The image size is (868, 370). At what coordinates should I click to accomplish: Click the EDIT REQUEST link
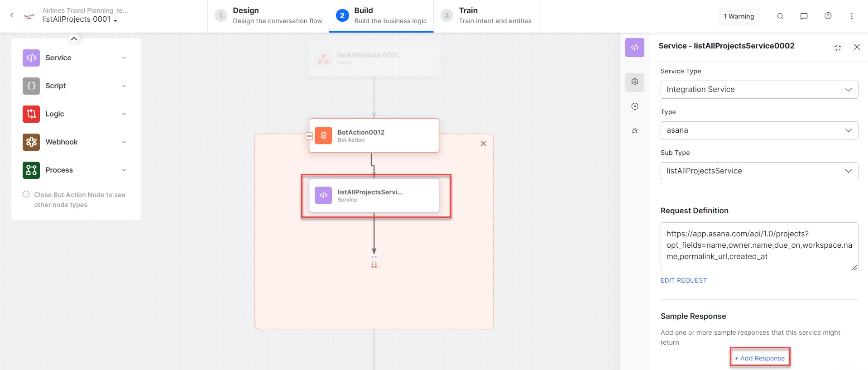coord(683,280)
